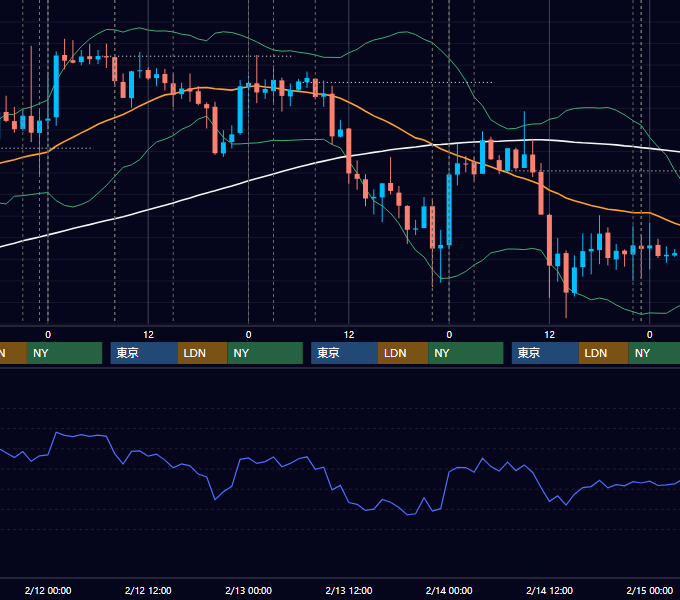Select the LDN session block on 2/12
680x600 pixels.
203,353
